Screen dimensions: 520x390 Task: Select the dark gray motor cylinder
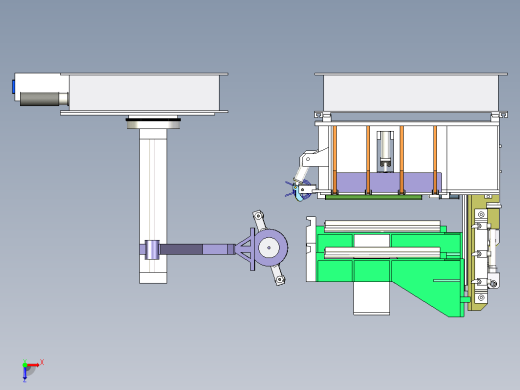(x=40, y=99)
